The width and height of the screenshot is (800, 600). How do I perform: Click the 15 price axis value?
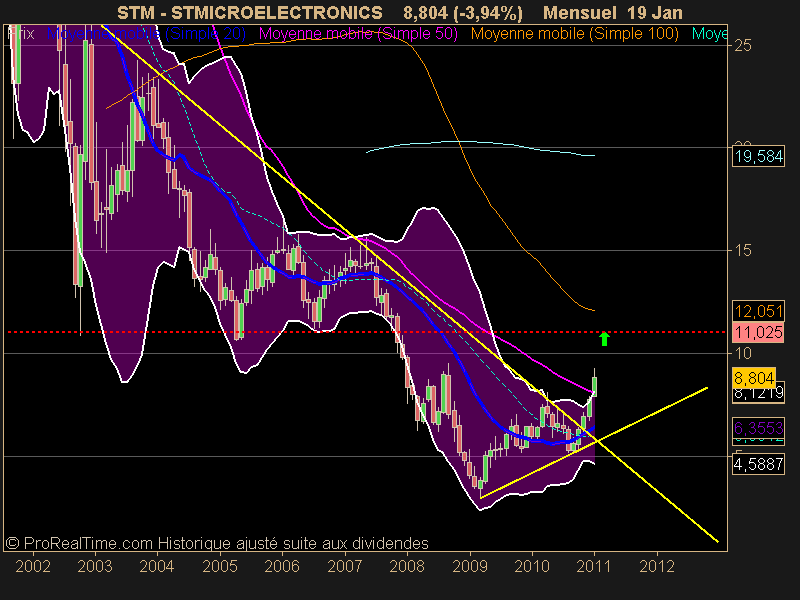(743, 250)
